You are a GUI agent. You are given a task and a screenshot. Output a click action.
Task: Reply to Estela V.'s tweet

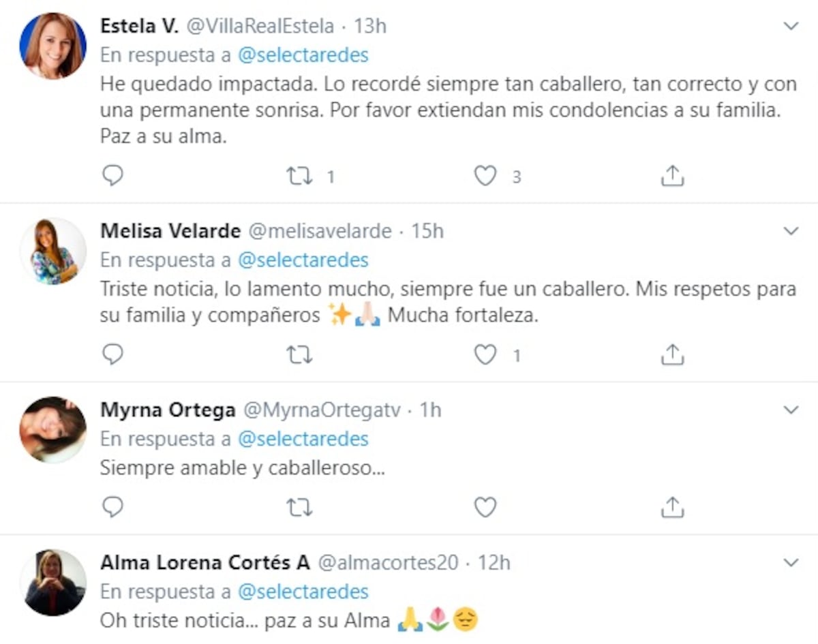(112, 175)
